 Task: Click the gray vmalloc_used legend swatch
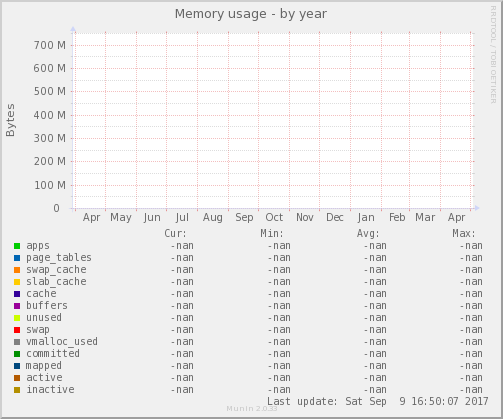point(17,342)
